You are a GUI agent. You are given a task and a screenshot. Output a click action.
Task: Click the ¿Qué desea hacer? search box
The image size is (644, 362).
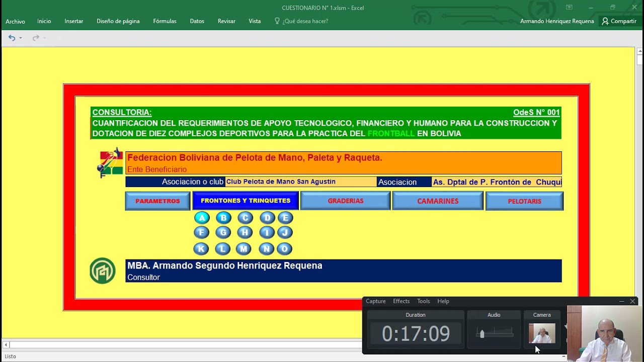tap(302, 21)
